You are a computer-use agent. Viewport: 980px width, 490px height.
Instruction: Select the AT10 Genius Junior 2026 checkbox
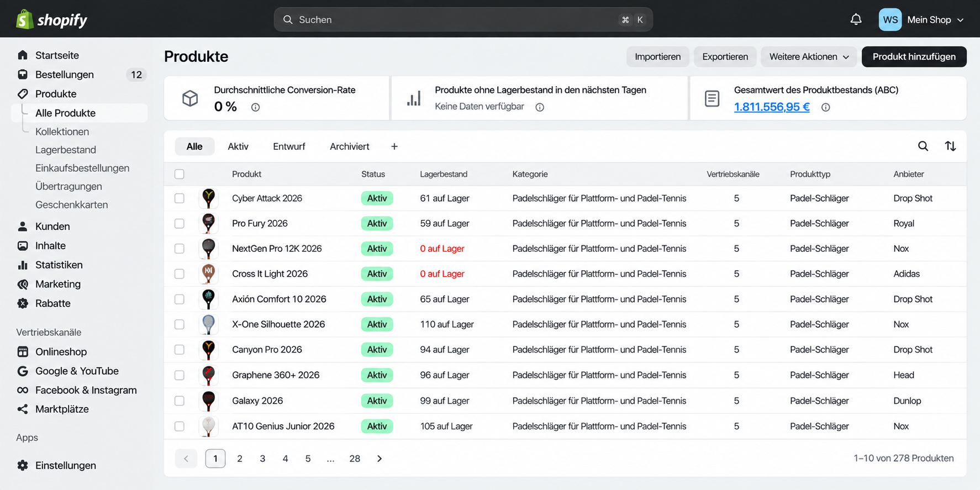(x=180, y=426)
